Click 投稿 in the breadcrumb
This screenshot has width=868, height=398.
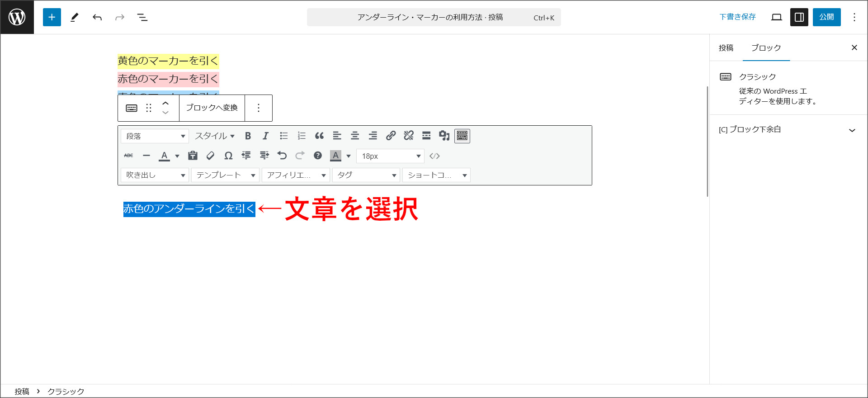[x=22, y=392]
